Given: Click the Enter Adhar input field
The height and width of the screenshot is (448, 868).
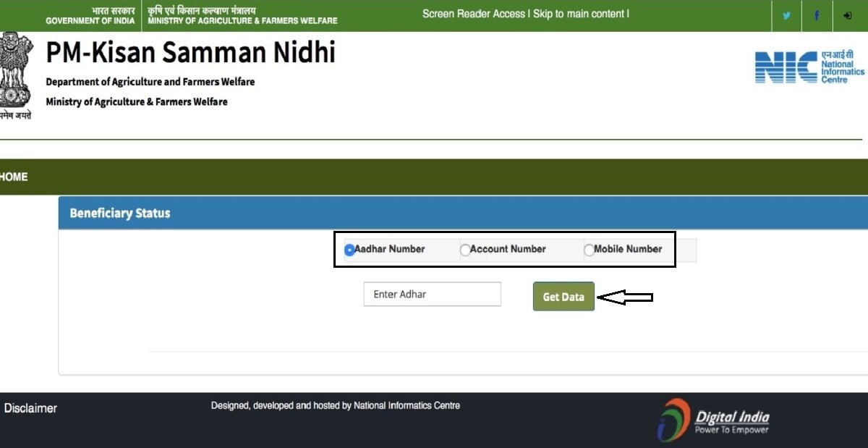Looking at the screenshot, I should [432, 295].
